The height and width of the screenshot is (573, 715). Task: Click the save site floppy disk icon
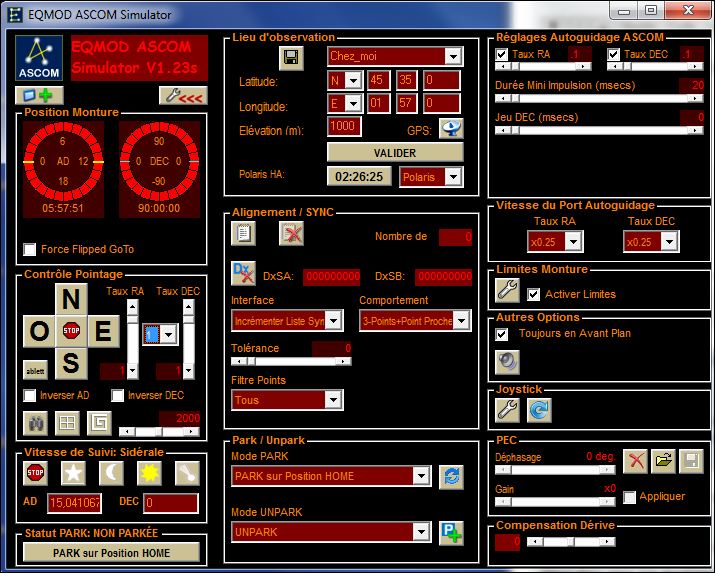291,58
